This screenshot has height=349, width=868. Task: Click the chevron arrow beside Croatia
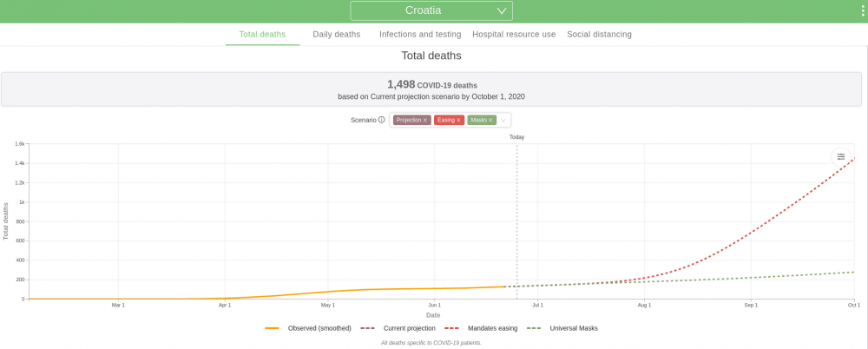click(x=502, y=10)
